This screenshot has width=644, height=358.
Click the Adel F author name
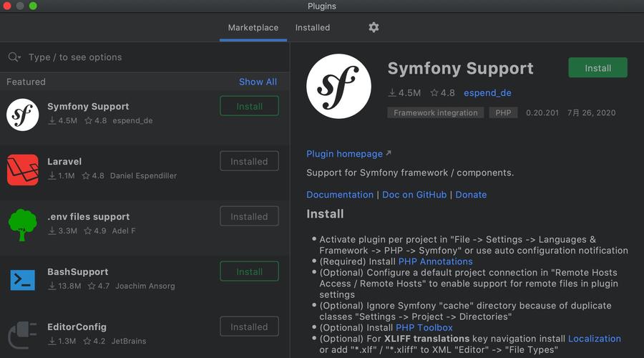coord(124,231)
